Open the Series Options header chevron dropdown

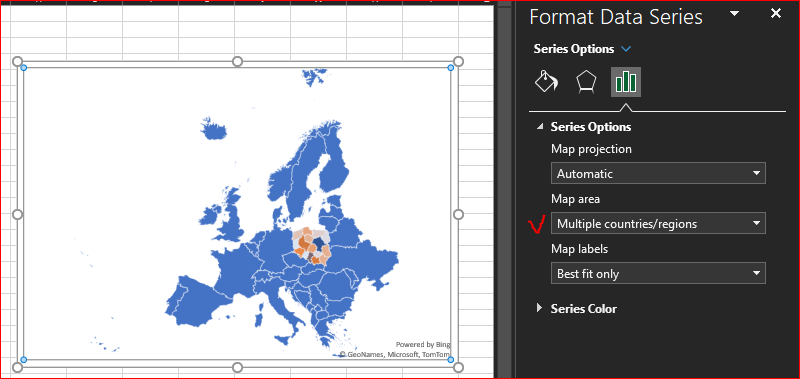click(x=626, y=49)
